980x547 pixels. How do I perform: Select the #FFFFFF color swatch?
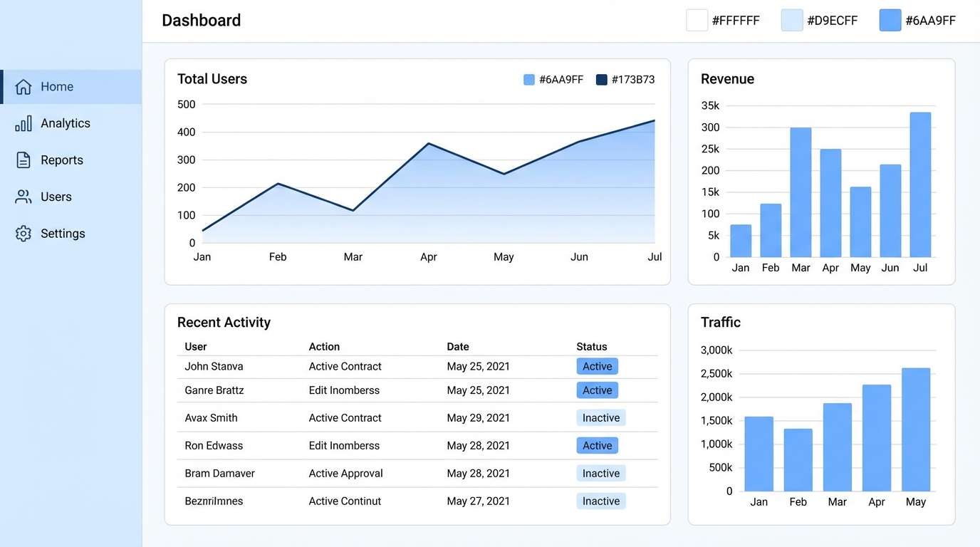coord(697,20)
